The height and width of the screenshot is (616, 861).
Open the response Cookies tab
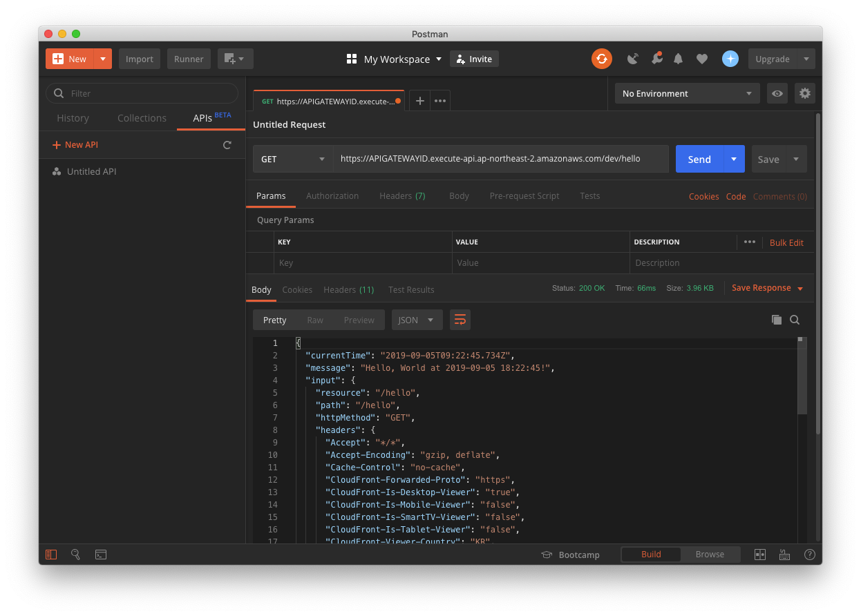297,290
